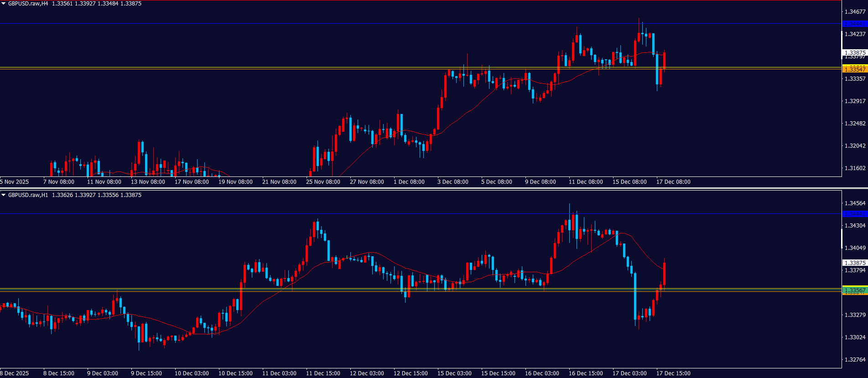868x378 pixels.
Task: Click price level 1.32482 on H4 scale
Action: point(854,124)
